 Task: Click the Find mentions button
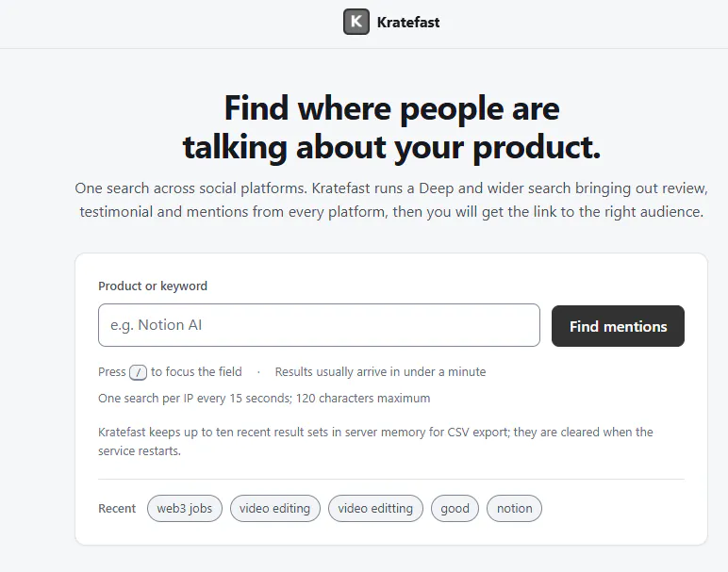tap(618, 326)
